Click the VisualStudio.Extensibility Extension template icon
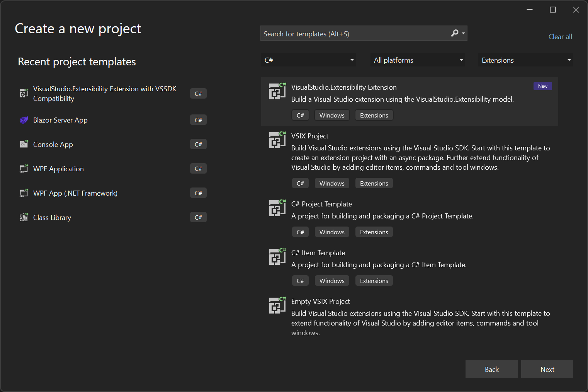Viewport: 588px width, 392px height. [x=277, y=91]
